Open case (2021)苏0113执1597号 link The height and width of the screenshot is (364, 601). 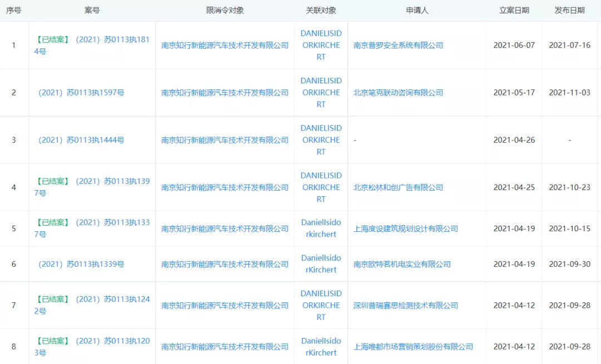point(81,93)
